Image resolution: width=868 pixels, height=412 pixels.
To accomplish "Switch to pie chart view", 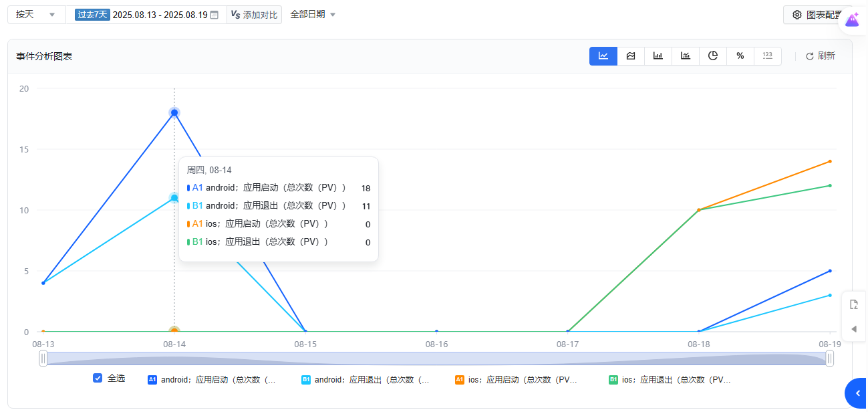I will coord(713,56).
